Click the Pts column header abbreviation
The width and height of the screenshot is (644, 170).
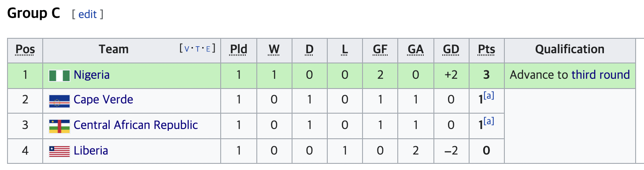tap(486, 50)
